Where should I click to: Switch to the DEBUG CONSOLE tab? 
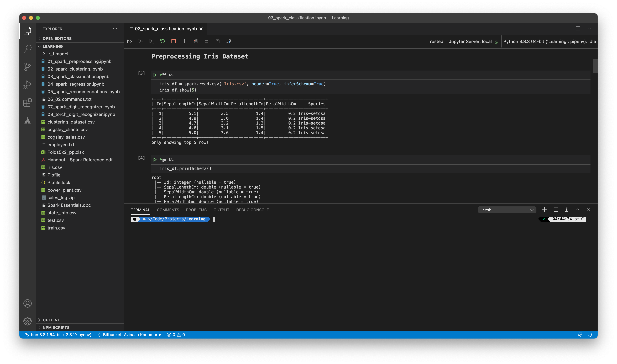pos(252,210)
